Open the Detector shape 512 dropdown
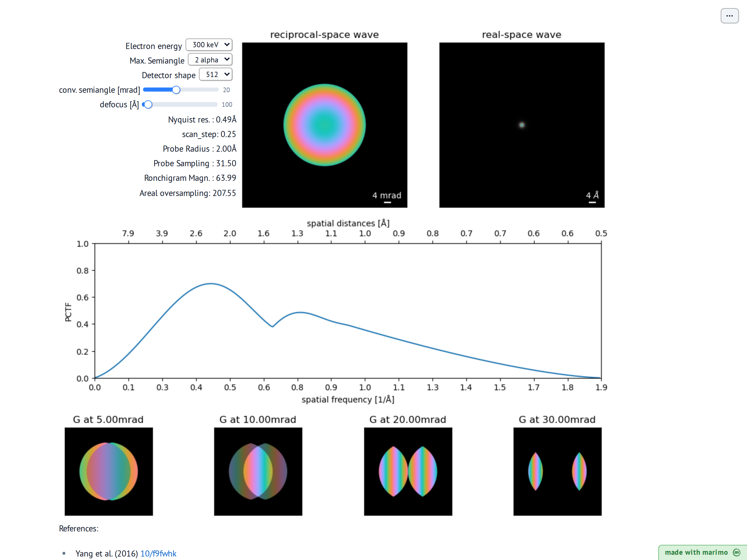Screen dimensions: 747x560 (216, 74)
